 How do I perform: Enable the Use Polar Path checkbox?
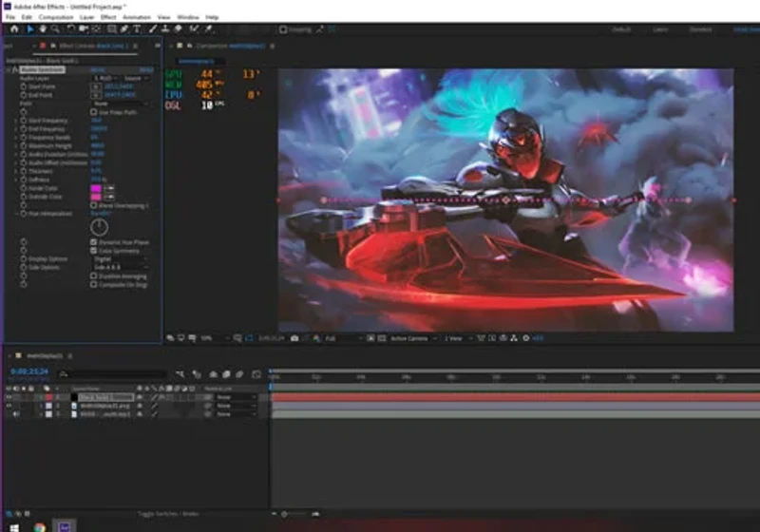click(x=93, y=112)
